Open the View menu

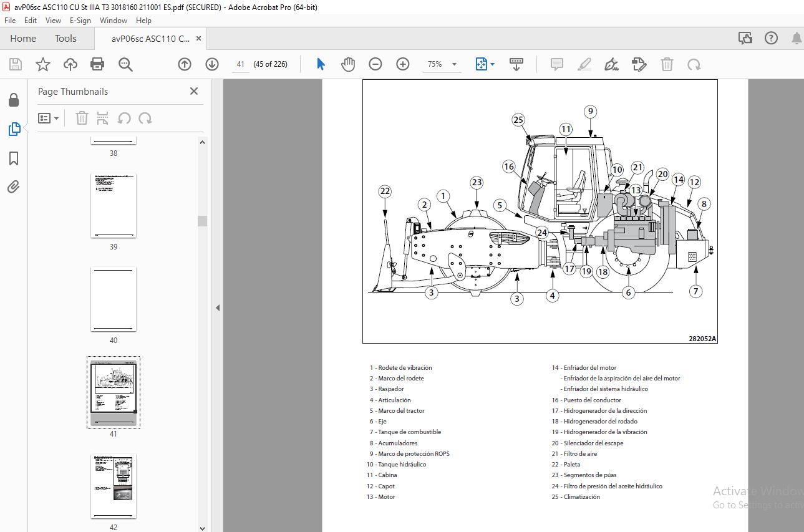click(53, 21)
